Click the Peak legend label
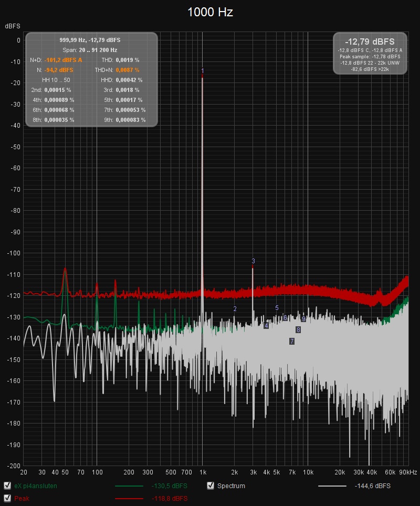 (x=22, y=498)
